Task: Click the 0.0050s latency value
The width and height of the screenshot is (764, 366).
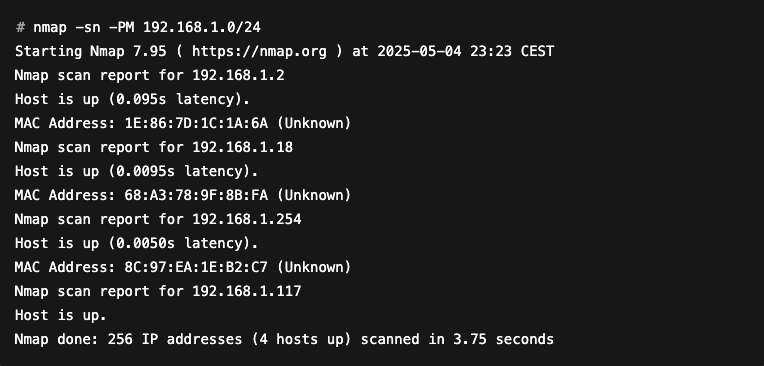Action: pyautogui.click(x=145, y=243)
